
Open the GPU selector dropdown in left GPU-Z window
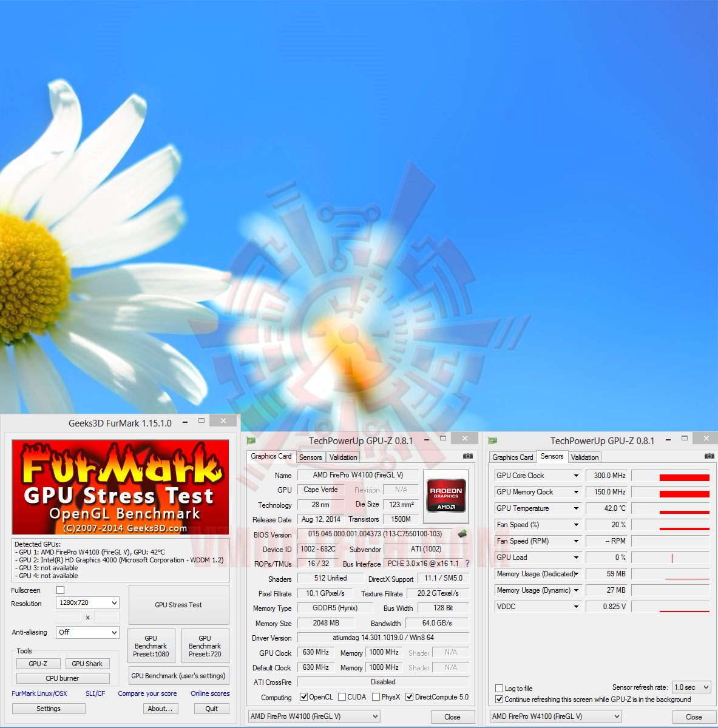click(x=314, y=716)
